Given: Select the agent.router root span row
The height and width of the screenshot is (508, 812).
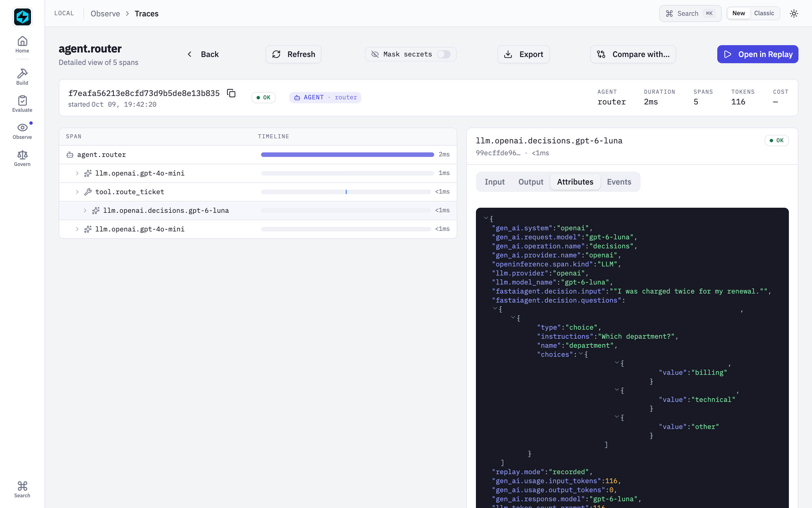Looking at the screenshot, I should (x=258, y=155).
